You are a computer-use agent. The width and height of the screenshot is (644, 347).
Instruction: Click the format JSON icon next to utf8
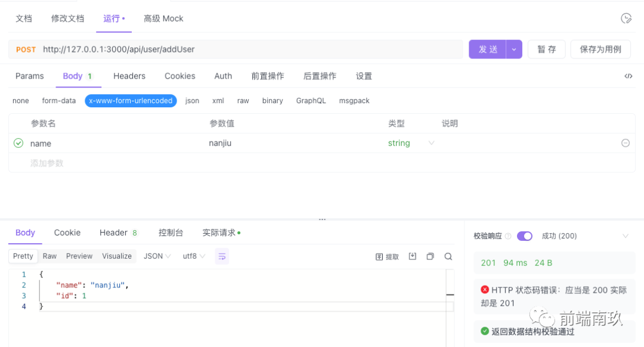pyautogui.click(x=222, y=256)
